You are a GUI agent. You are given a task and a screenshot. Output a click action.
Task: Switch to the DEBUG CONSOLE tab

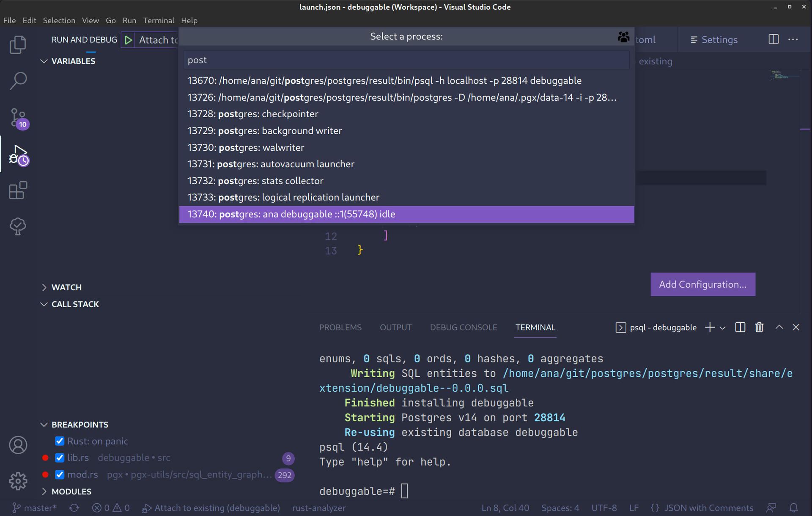(x=463, y=327)
